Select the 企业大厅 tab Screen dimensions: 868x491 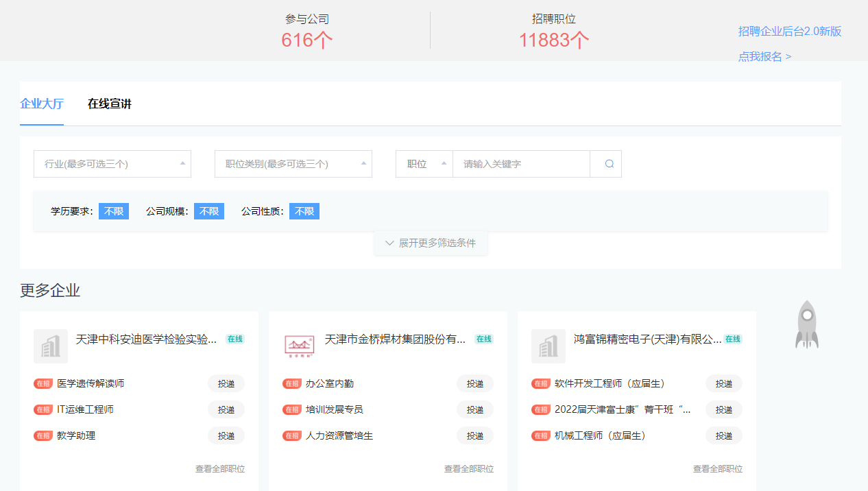coord(42,104)
